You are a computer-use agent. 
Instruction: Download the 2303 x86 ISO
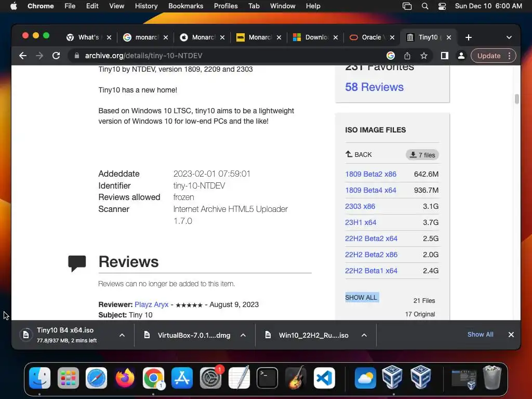360,206
